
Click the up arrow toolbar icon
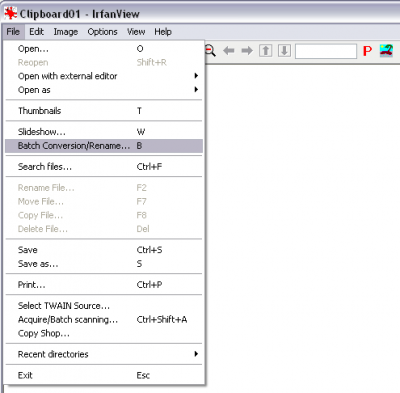tap(266, 51)
